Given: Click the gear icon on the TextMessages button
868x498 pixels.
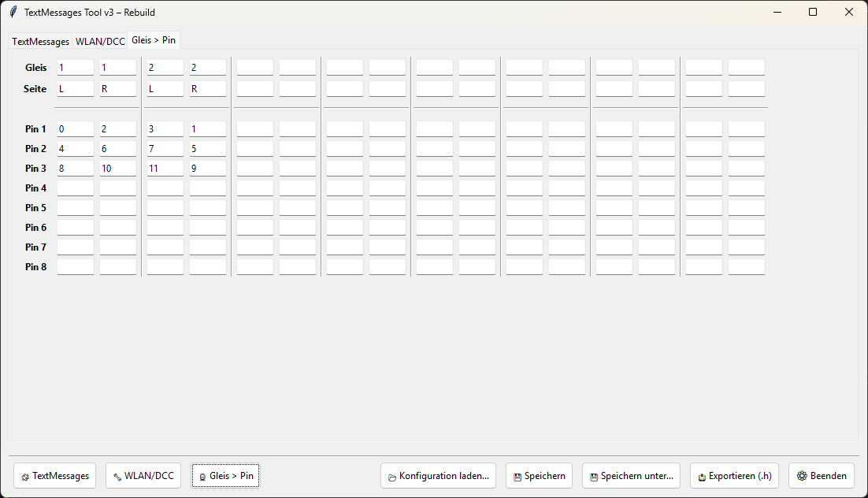Looking at the screenshot, I should coord(25,477).
